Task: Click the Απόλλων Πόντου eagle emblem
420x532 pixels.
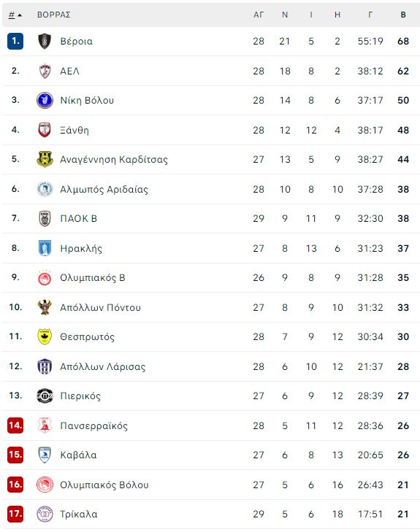Action: [x=45, y=307]
